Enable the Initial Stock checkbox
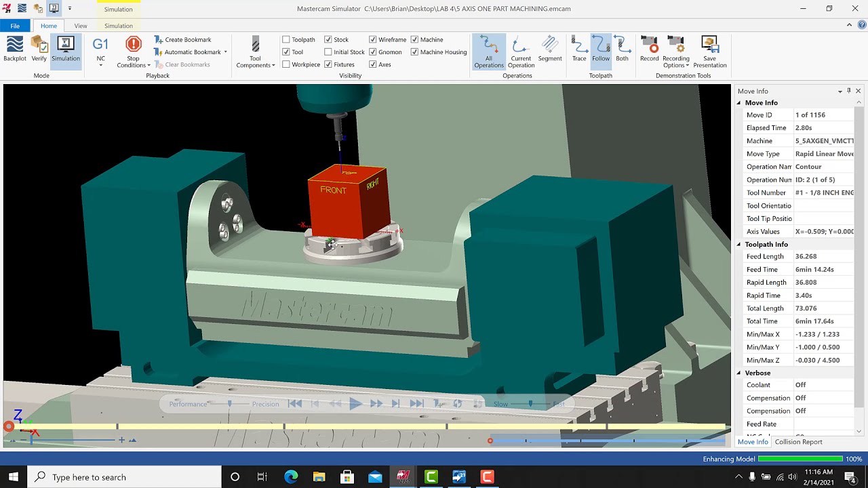This screenshot has height=488, width=868. pos(328,52)
